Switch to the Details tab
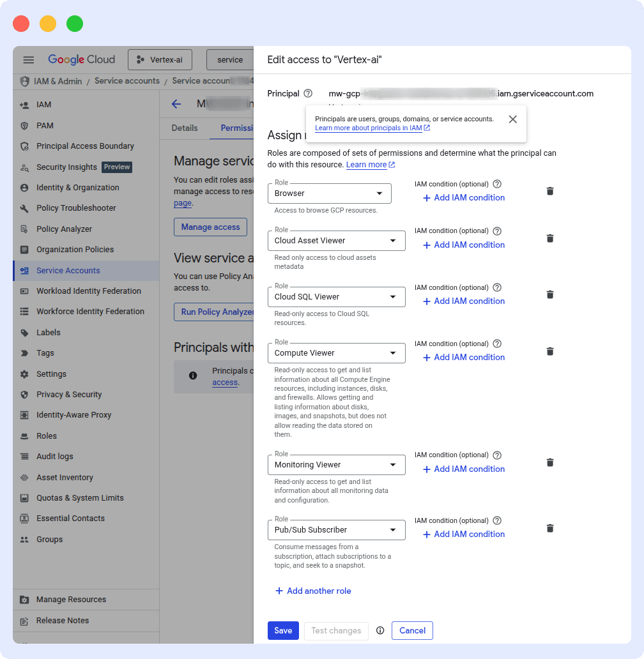 point(185,128)
